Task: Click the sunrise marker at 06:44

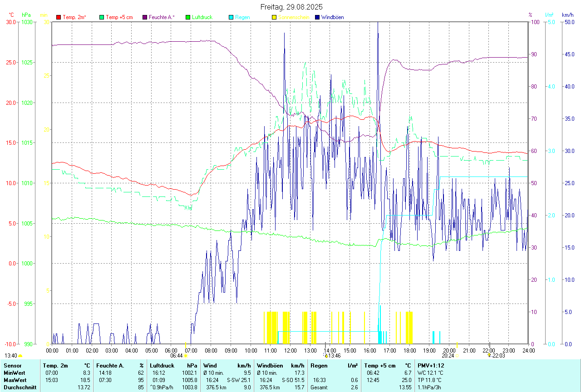Action: pos(185,356)
